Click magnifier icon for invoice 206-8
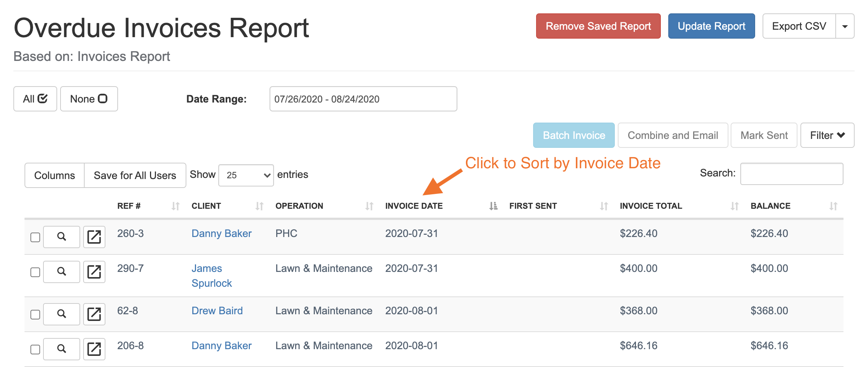 (x=62, y=349)
